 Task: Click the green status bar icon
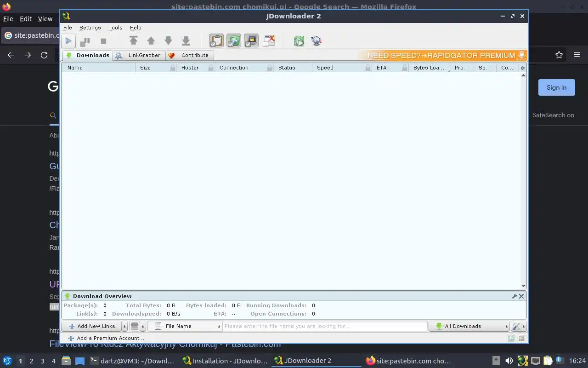click(511, 338)
